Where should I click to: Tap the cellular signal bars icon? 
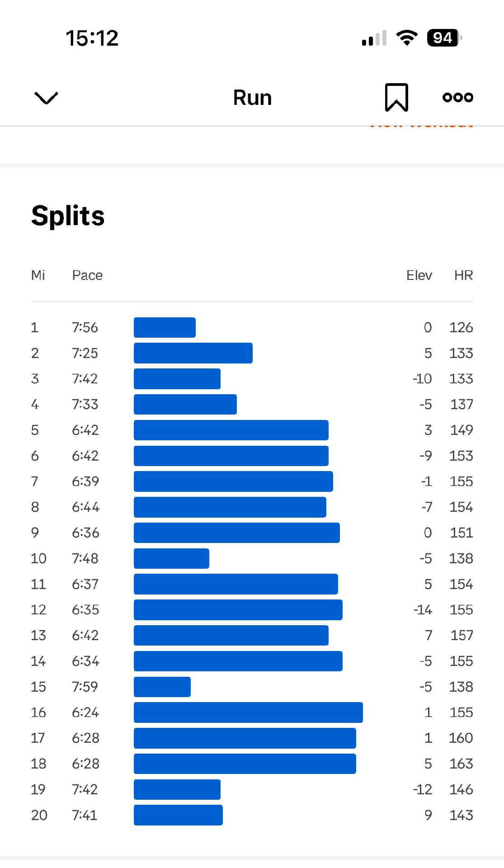coord(374,38)
